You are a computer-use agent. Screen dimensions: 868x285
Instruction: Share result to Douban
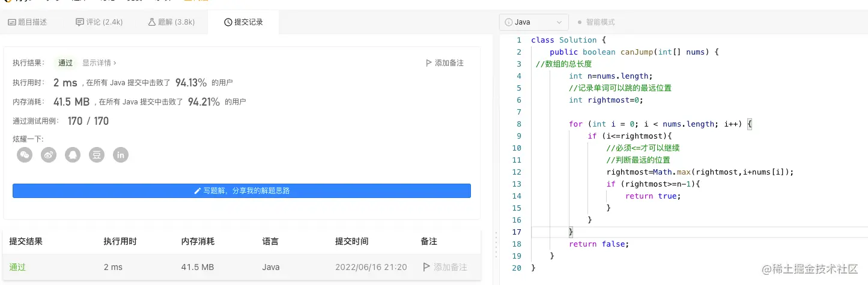97,155
